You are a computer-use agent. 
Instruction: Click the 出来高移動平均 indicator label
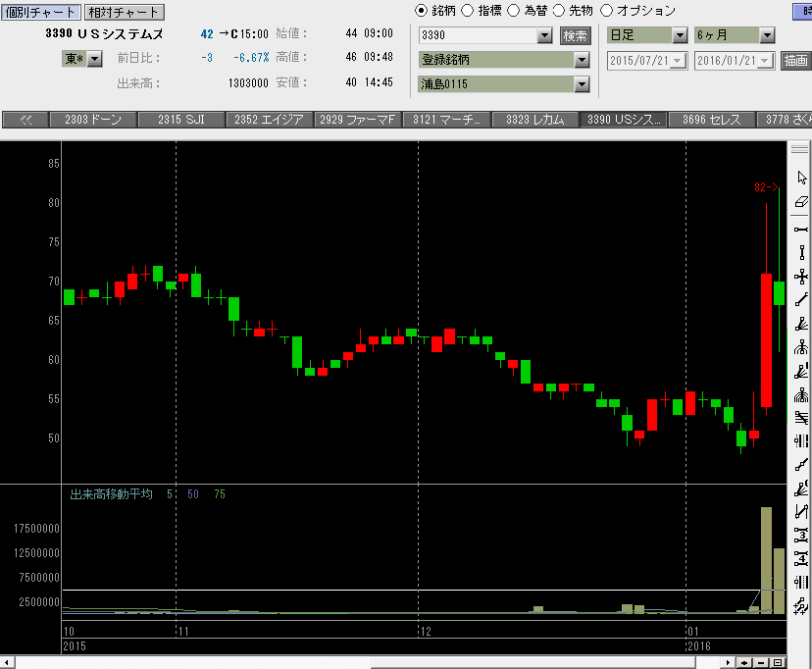[112, 494]
